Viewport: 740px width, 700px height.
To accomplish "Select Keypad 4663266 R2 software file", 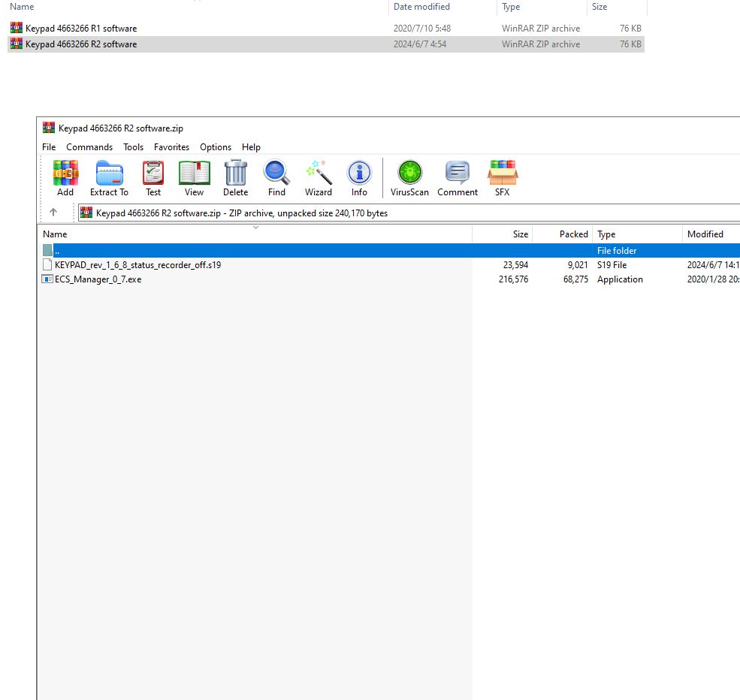I will [325, 44].
